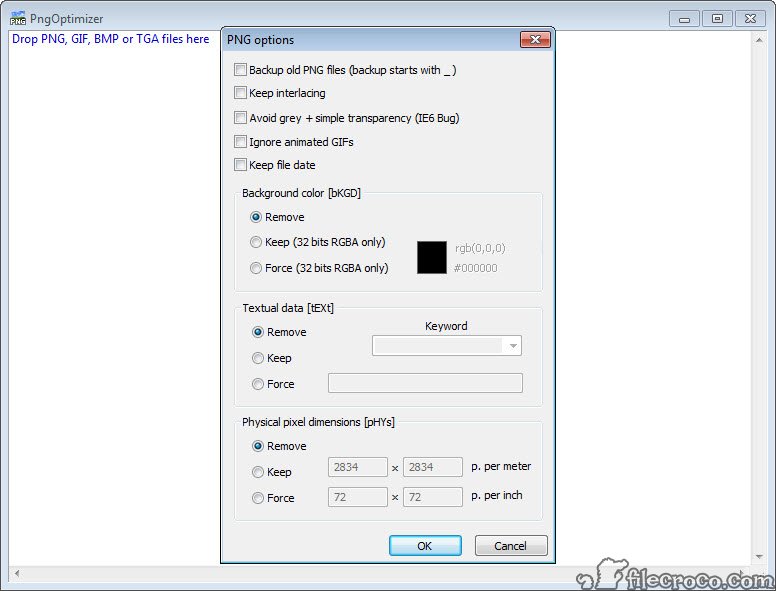The height and width of the screenshot is (591, 776).
Task: Click the rgb(0,0,0) color value text
Action: [480, 248]
